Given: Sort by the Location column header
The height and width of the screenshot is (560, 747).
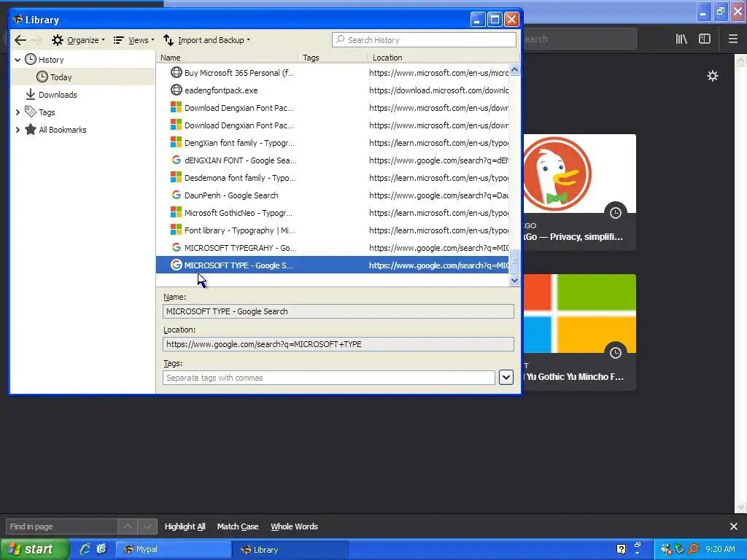Looking at the screenshot, I should point(443,58).
